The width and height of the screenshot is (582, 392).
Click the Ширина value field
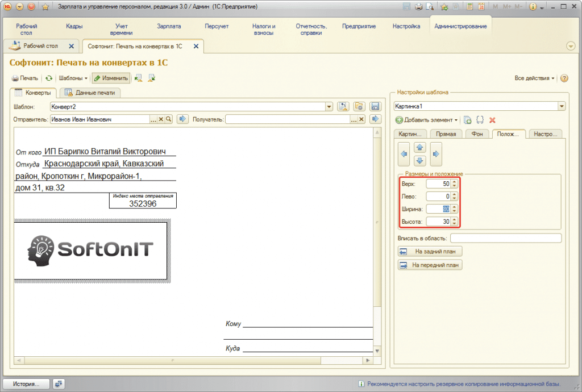[x=438, y=209]
